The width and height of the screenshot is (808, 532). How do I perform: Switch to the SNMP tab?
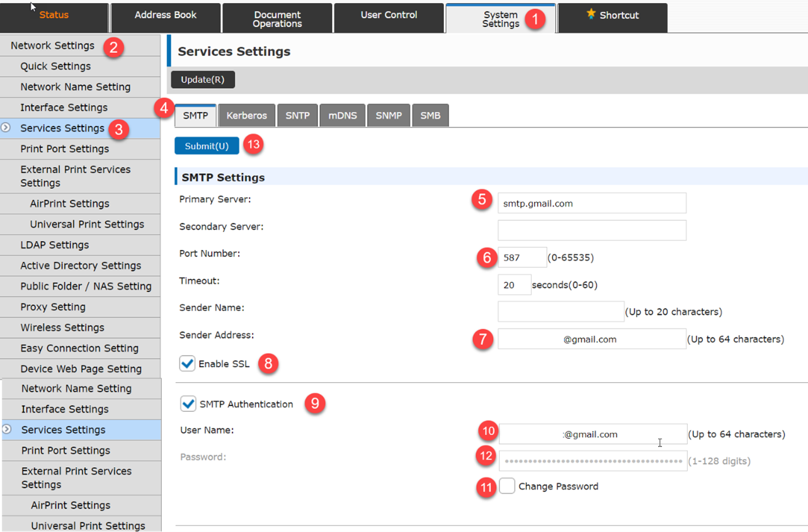[x=389, y=115]
